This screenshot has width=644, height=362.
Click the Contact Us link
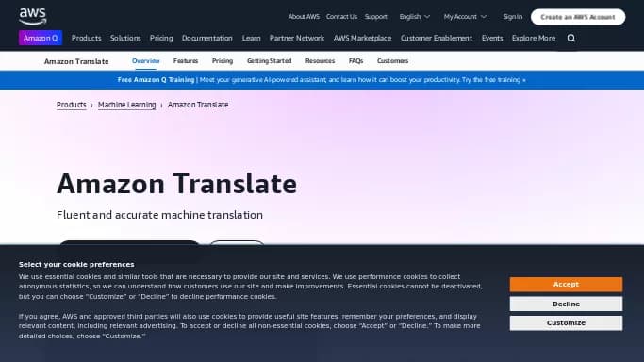[341, 17]
